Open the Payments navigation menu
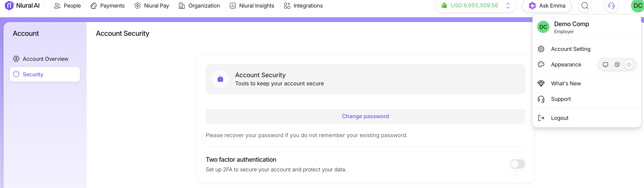Image resolution: width=644 pixels, height=188 pixels. pos(107,5)
